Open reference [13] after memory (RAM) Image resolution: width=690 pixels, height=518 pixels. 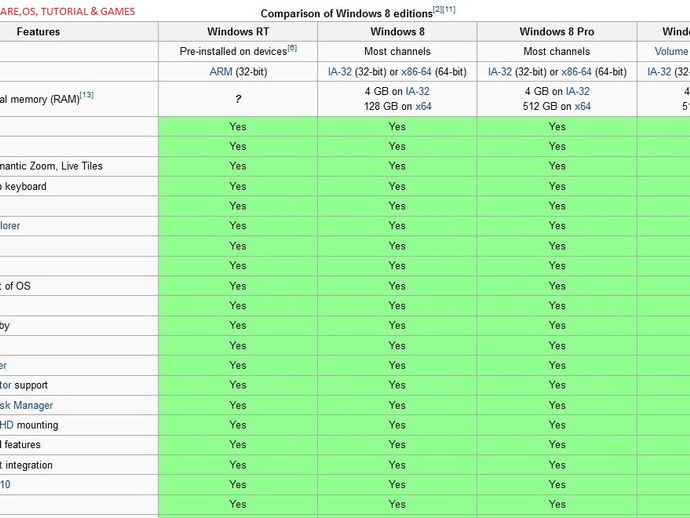(87, 95)
